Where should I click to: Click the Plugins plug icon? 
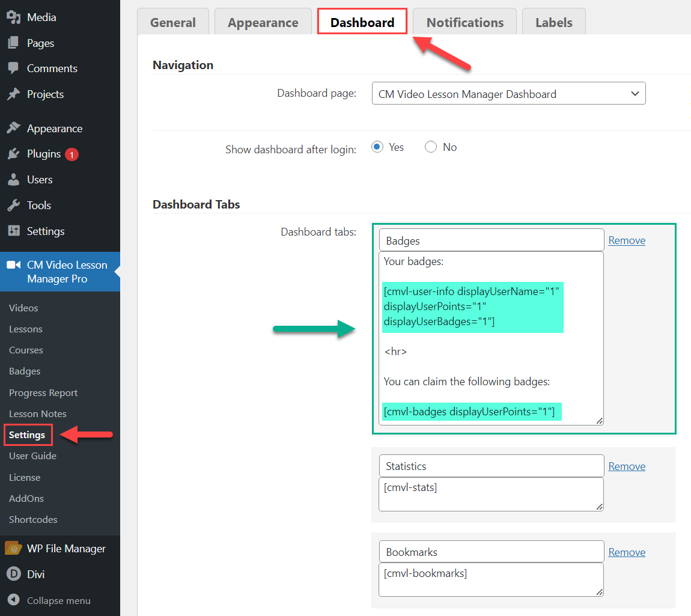pyautogui.click(x=14, y=154)
